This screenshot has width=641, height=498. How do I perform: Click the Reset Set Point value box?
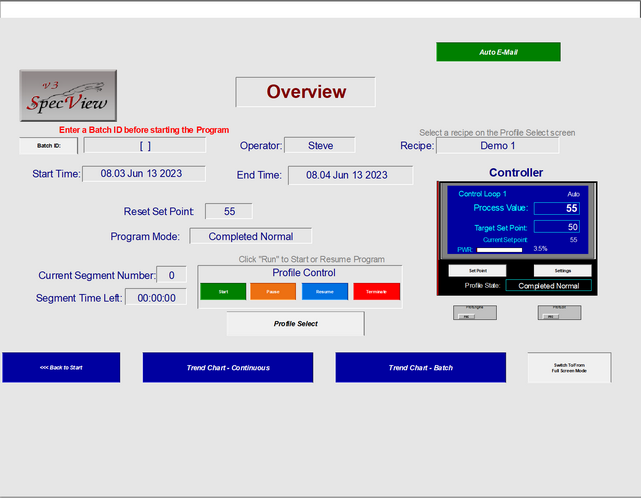coord(229,211)
